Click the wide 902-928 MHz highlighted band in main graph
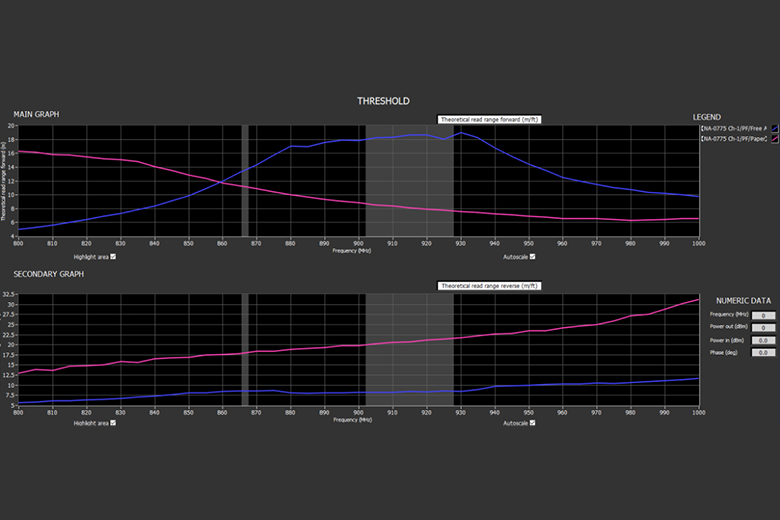Screen dimensions: 780x520 click(x=409, y=181)
